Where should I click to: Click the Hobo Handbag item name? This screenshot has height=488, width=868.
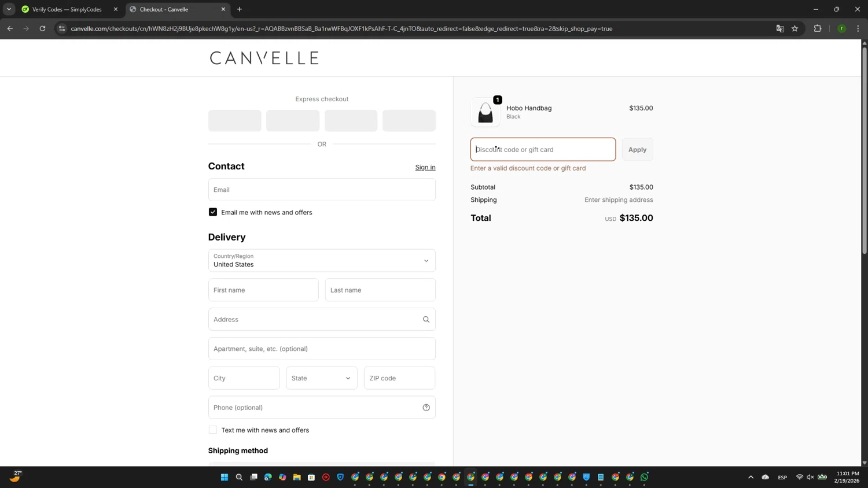[x=529, y=108]
